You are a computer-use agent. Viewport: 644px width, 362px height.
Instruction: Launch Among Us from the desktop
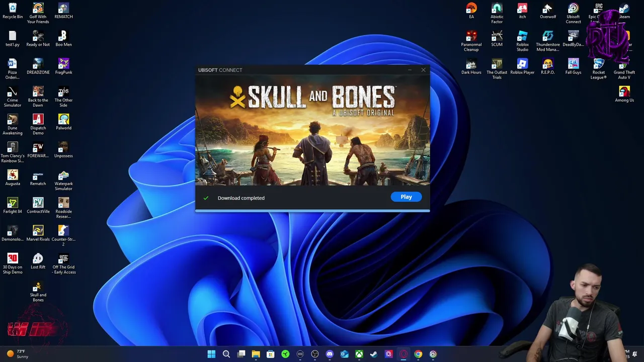point(624,94)
